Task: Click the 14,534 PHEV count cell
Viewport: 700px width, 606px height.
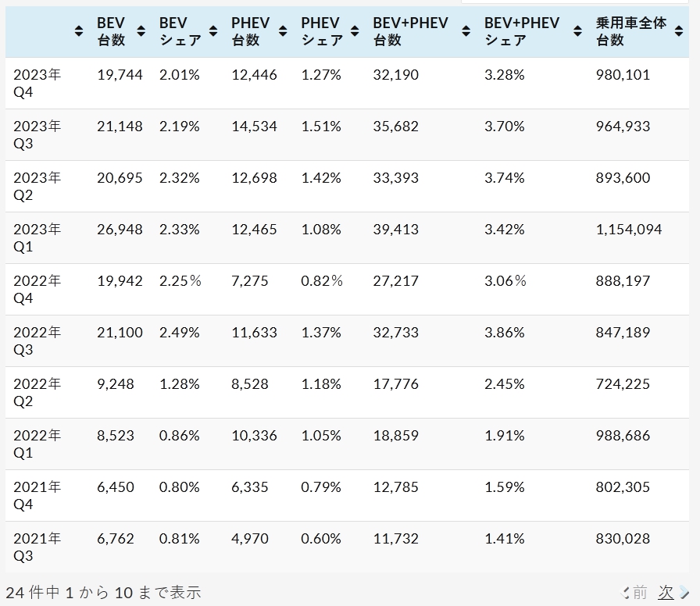Action: [254, 127]
